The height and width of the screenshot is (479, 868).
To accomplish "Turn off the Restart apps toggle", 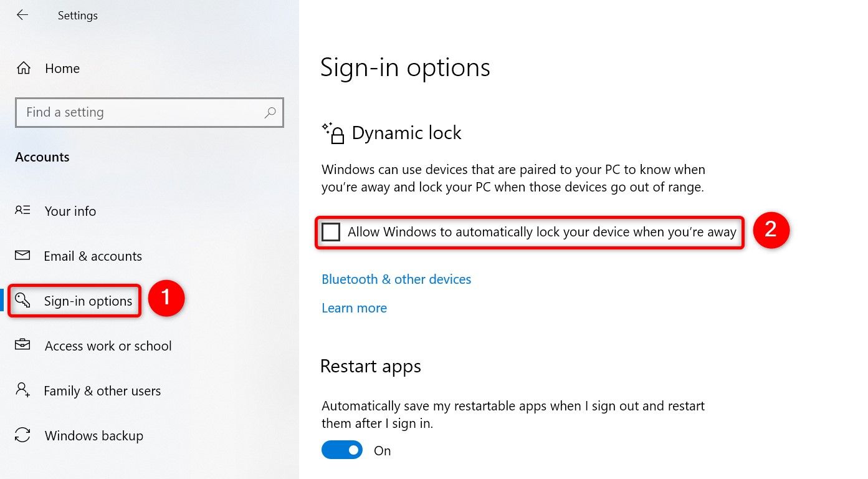I will pos(341,450).
